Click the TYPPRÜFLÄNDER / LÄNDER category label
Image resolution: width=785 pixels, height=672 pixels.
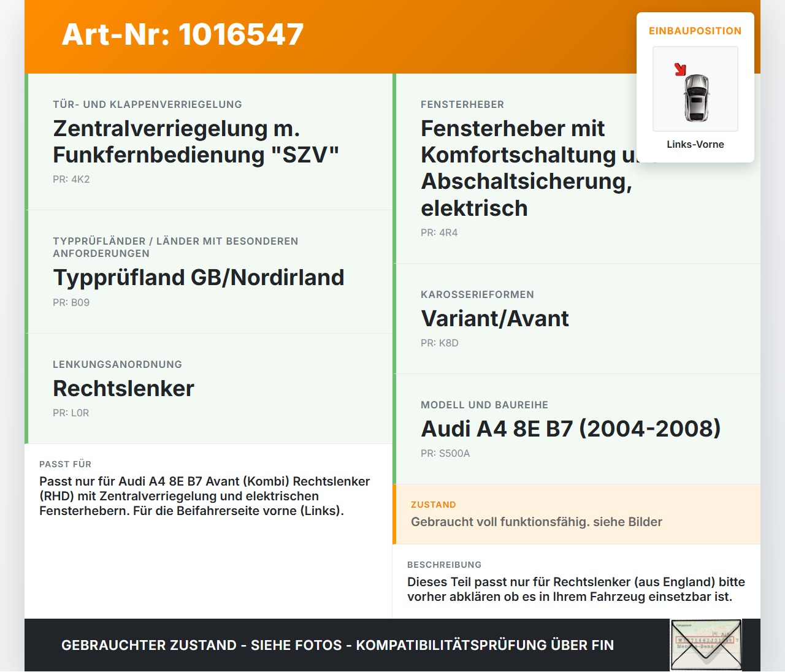tap(175, 247)
